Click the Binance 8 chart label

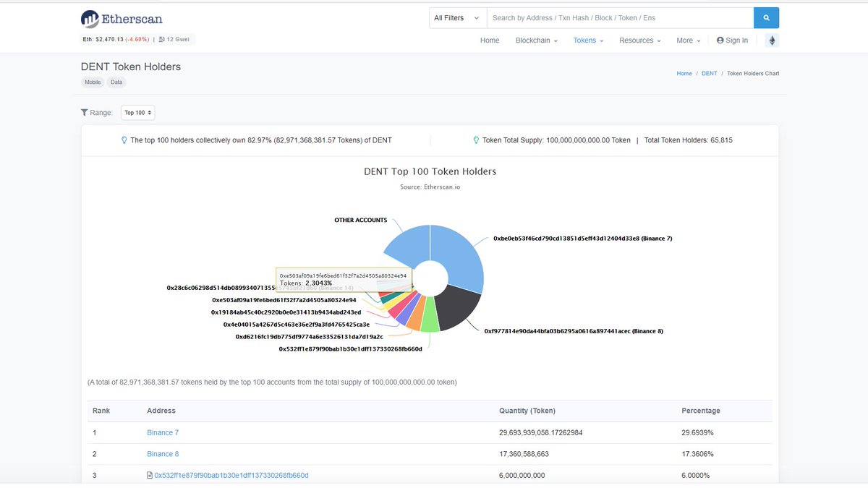coord(574,331)
